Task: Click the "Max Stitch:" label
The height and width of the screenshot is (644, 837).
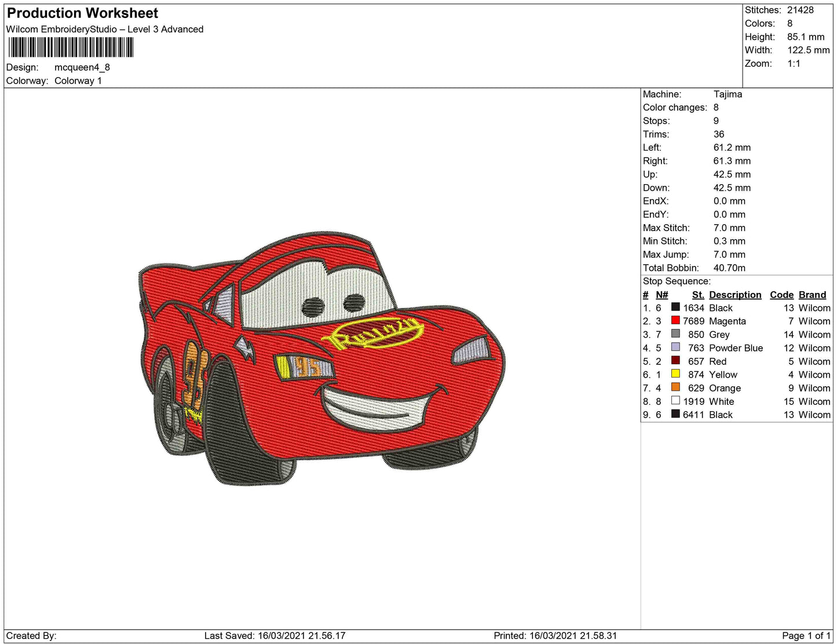Action: [666, 228]
